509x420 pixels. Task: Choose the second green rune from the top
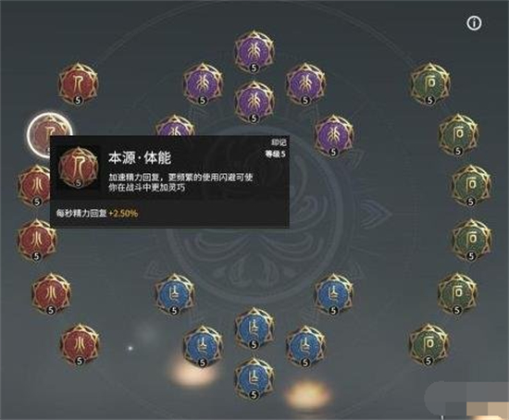(458, 135)
